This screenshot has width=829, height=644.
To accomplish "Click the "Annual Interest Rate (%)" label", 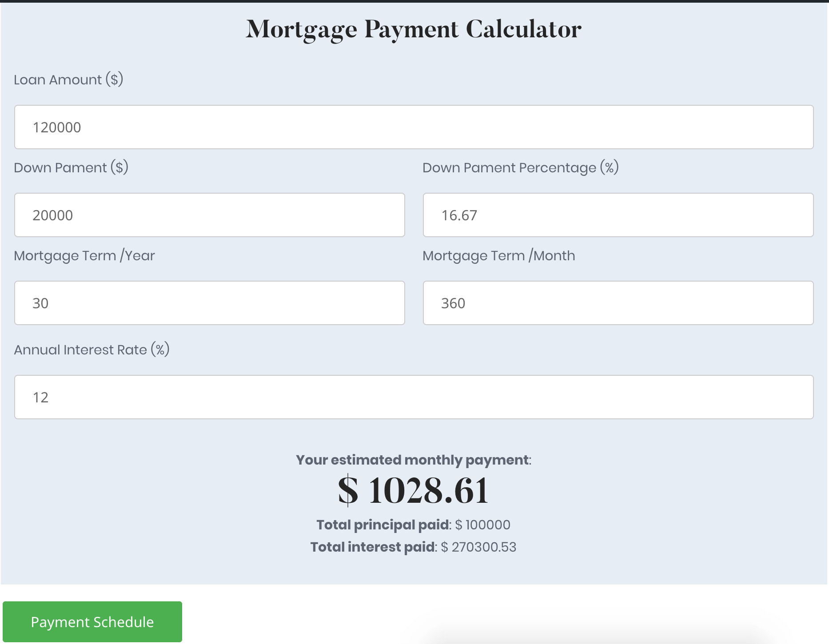I will point(92,350).
